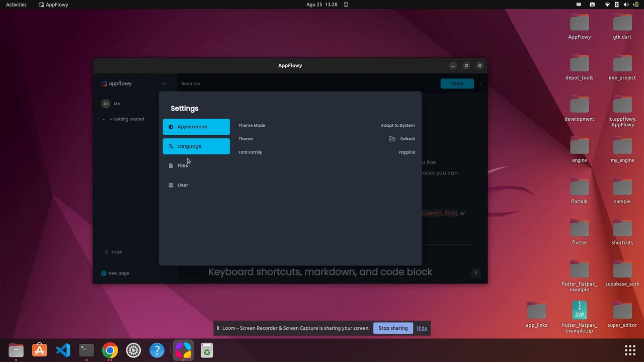Click the User profile icon
The image size is (644, 362).
pyautogui.click(x=171, y=185)
